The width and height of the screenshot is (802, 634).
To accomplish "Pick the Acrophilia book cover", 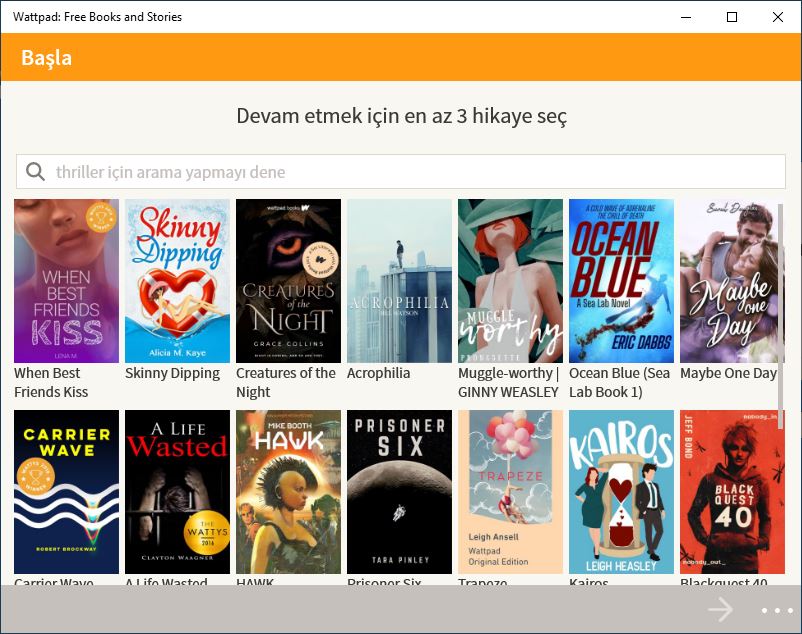I will click(x=399, y=281).
